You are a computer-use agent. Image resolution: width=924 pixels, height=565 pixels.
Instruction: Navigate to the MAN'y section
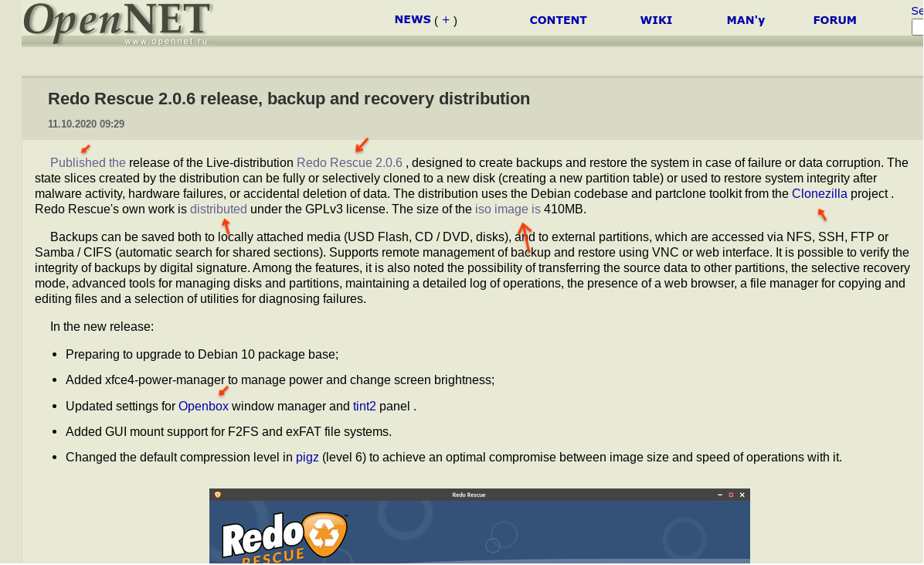point(746,20)
